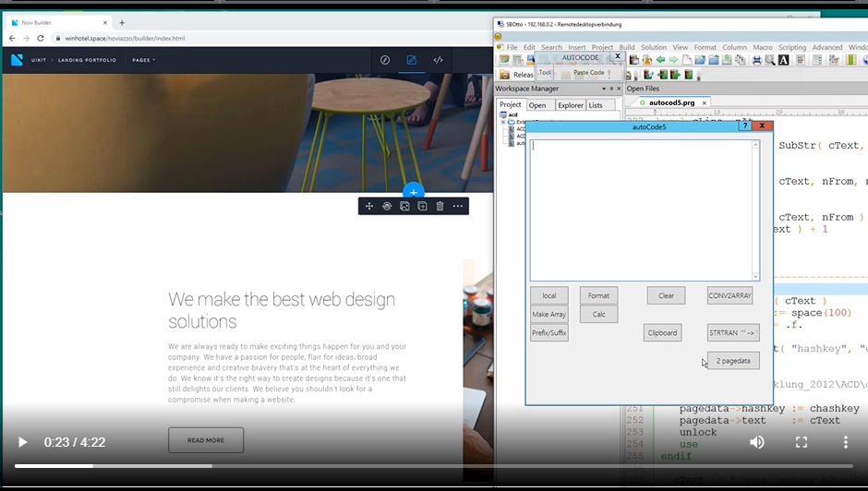This screenshot has height=491, width=868.
Task: Click the LANDING PORTFOLIO breadcrumb
Action: 87,60
